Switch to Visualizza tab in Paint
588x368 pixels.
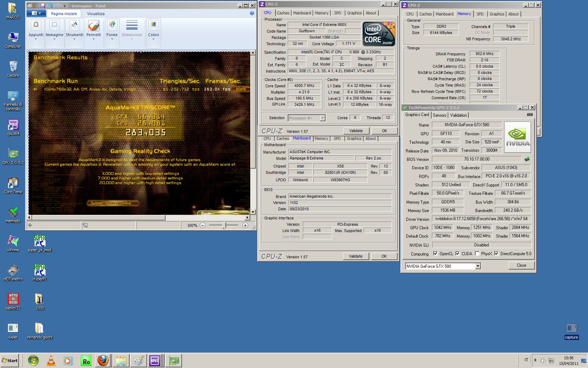pyautogui.click(x=96, y=14)
